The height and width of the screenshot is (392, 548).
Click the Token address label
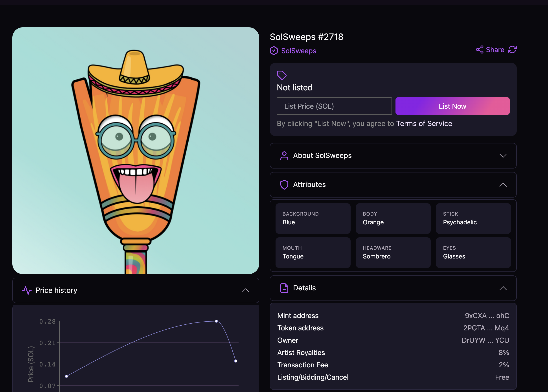(x=300, y=328)
